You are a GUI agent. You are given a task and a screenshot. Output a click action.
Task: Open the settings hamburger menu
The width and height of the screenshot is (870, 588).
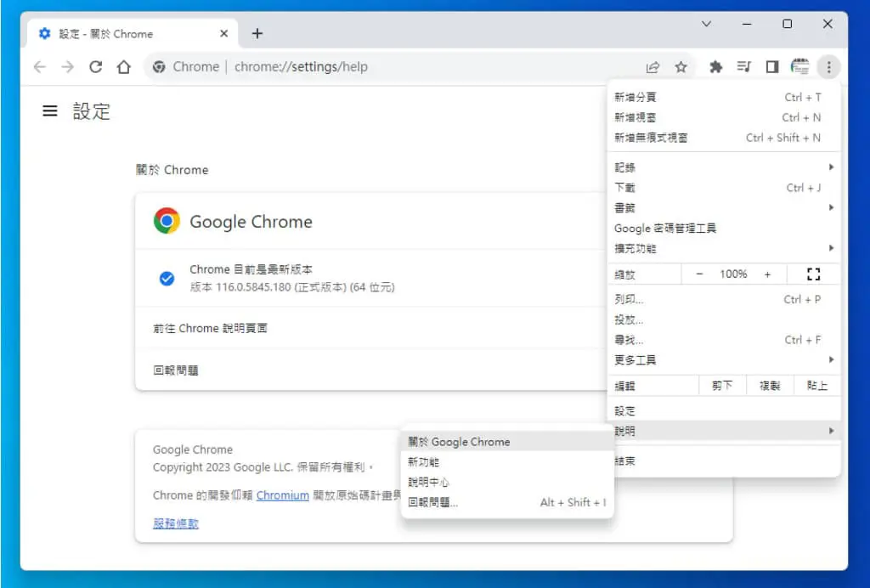pyautogui.click(x=50, y=111)
